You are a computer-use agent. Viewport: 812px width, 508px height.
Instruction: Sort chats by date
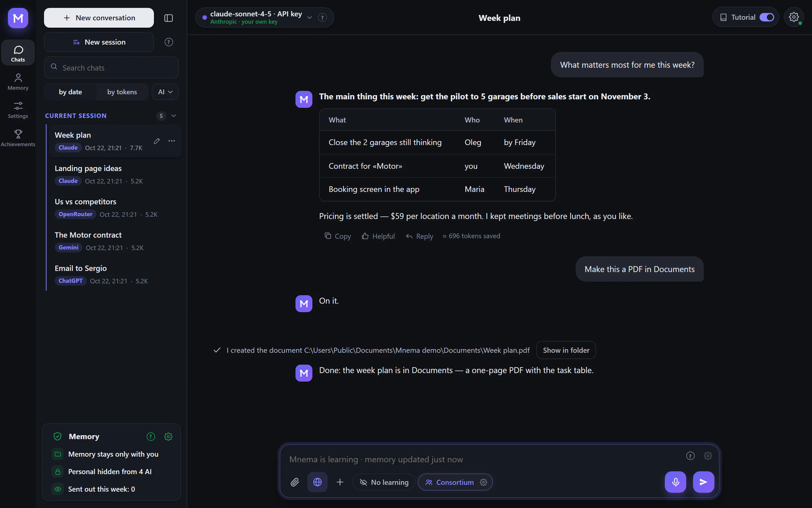(70, 92)
